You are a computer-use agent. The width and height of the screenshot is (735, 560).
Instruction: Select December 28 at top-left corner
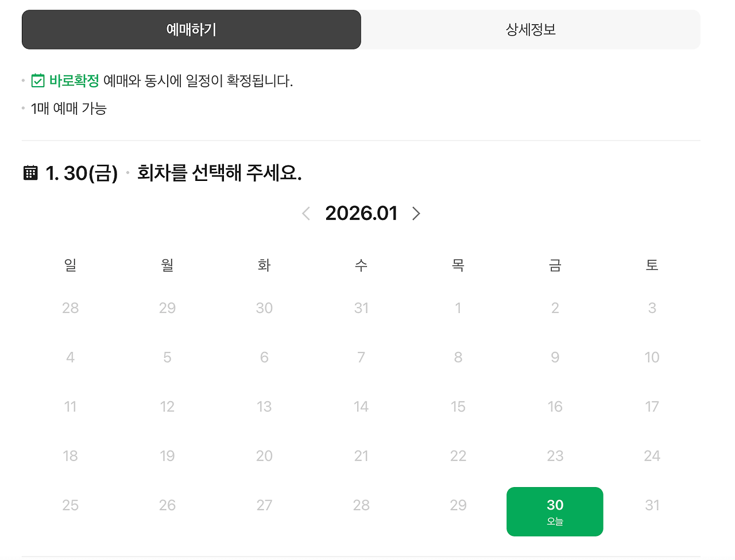coord(70,308)
